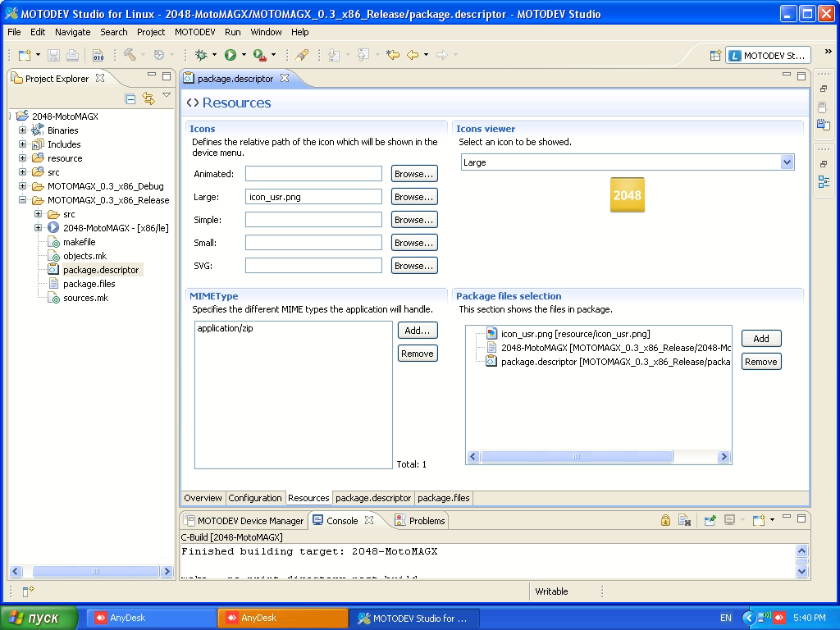Click the green Run icon

click(x=231, y=55)
